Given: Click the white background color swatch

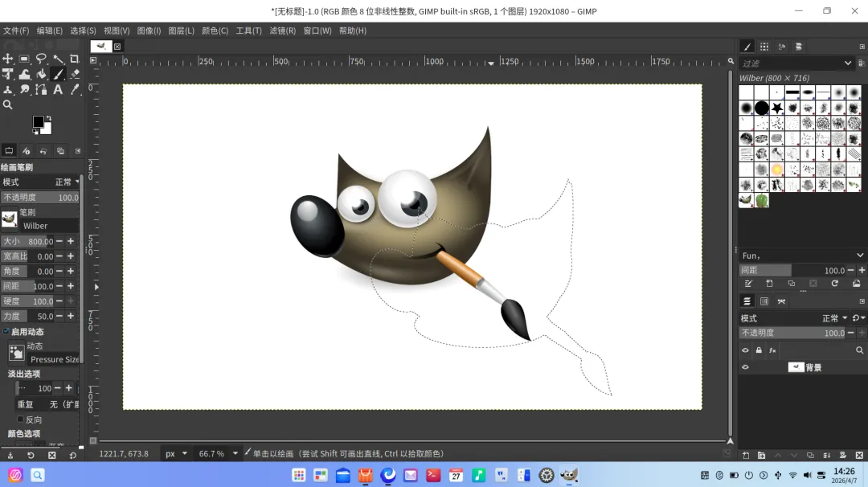Looking at the screenshot, I should pos(47,130).
